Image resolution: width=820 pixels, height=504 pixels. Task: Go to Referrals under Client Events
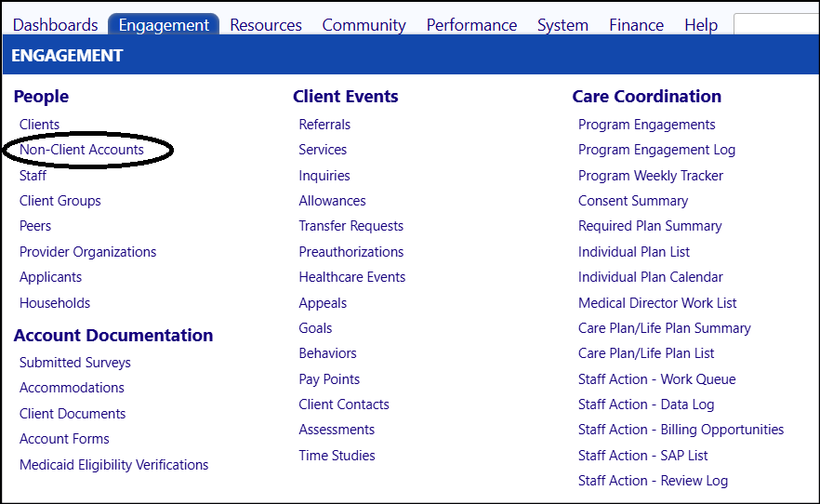click(x=324, y=125)
